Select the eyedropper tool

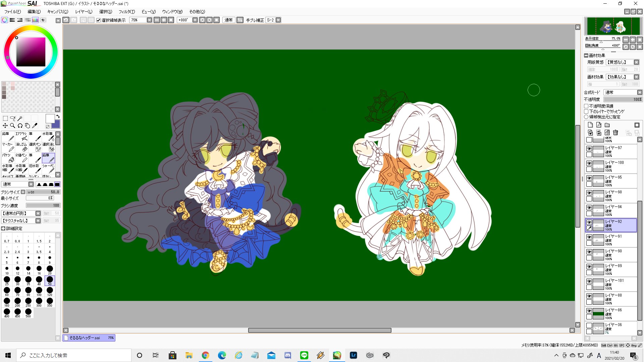pos(35,126)
